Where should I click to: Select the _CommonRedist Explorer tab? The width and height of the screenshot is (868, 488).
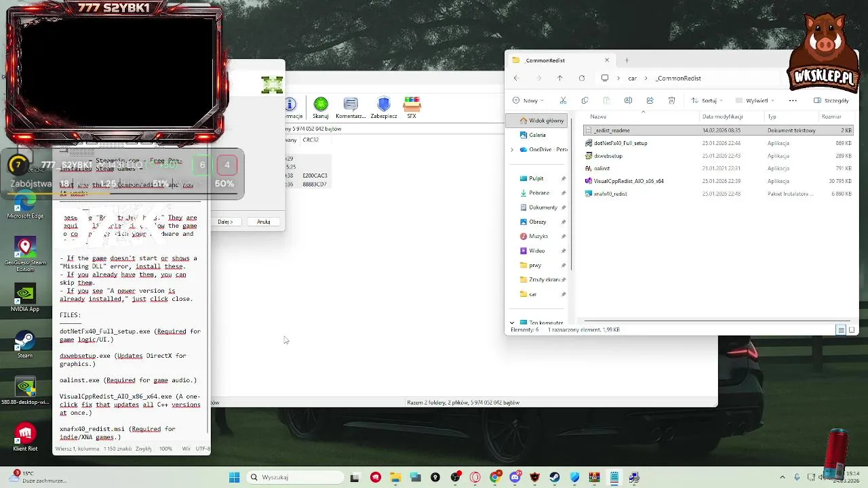(559, 60)
